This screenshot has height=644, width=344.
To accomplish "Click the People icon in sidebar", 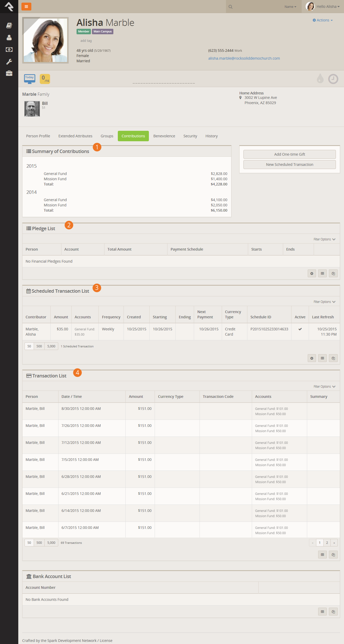I will point(9,38).
